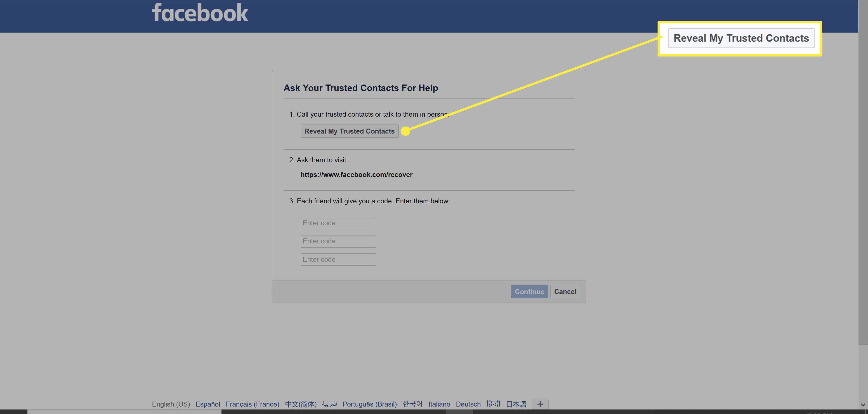Enter code in third code field

(338, 259)
